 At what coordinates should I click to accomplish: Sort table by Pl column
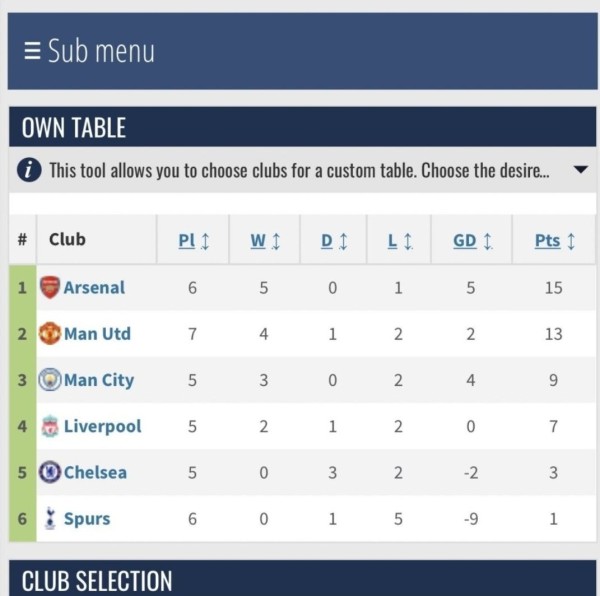click(x=194, y=241)
